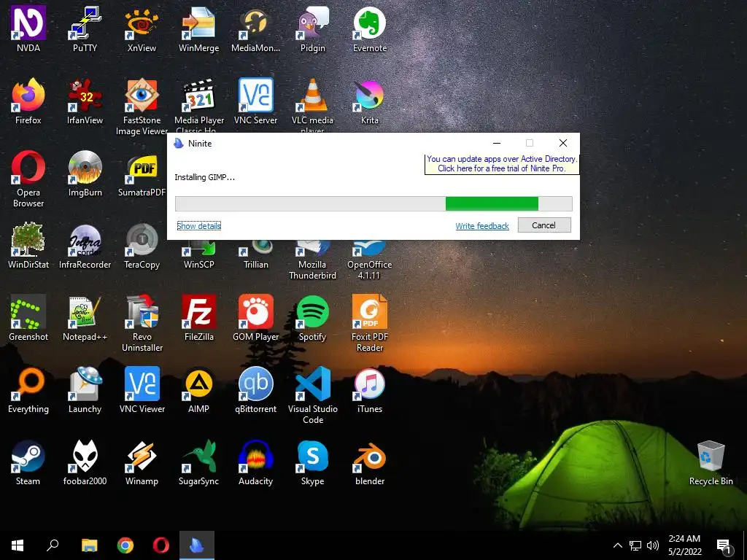Click the Ninite taskbar button
The image size is (747, 560).
pos(197,545)
